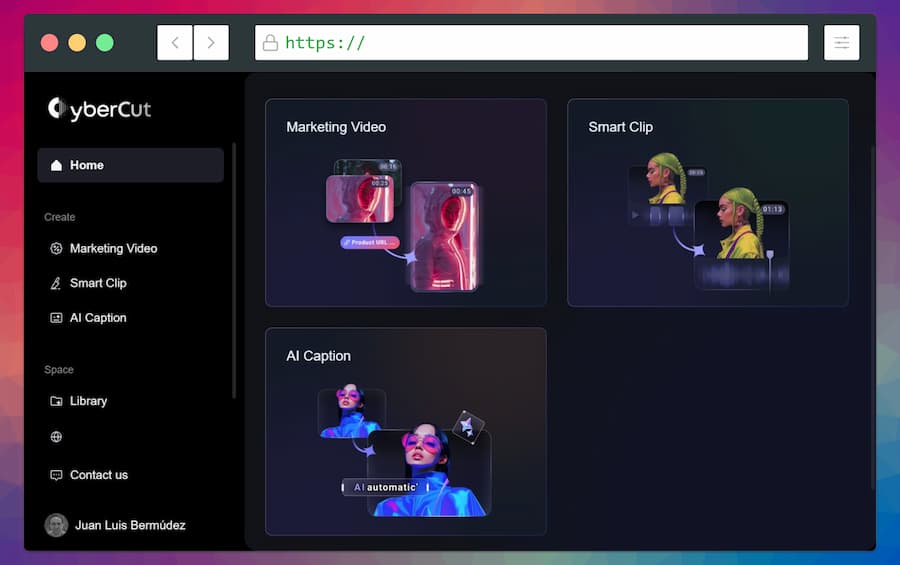
Task: Click the Marketing Video sidebar icon
Action: pyautogui.click(x=56, y=249)
